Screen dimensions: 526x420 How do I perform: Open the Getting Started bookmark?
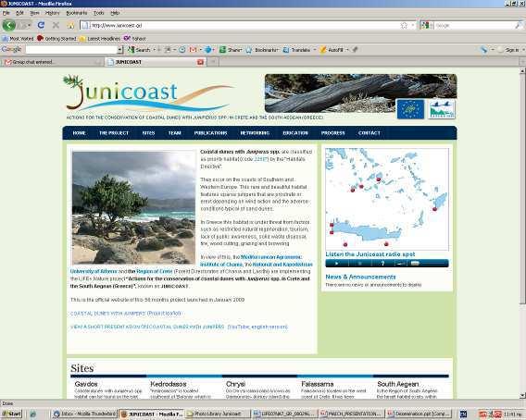56,39
